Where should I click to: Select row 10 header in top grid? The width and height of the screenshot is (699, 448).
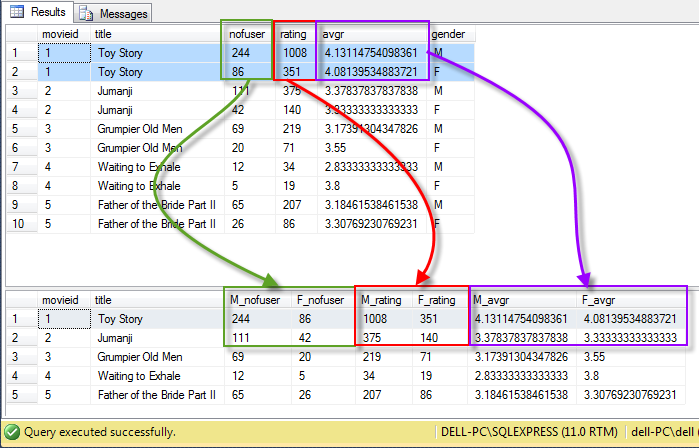pyautogui.click(x=17, y=223)
